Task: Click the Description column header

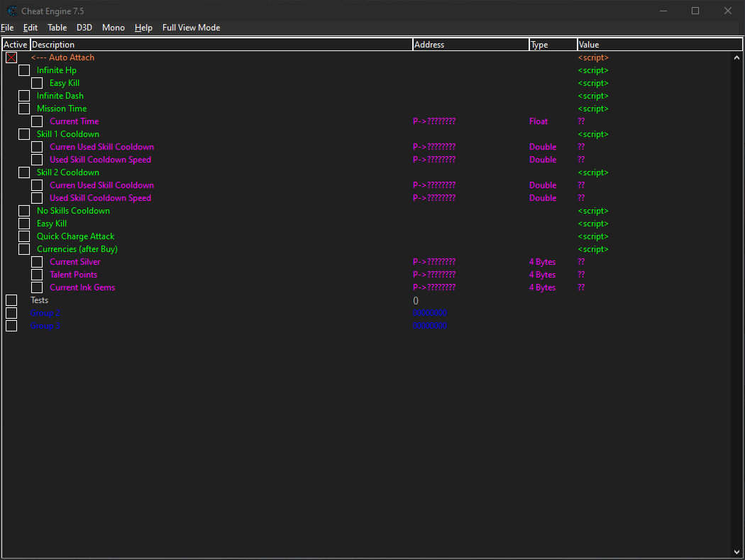Action: (221, 45)
